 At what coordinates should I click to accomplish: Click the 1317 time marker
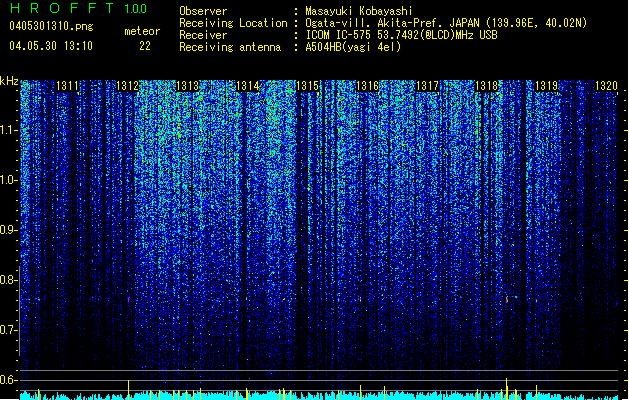click(428, 86)
